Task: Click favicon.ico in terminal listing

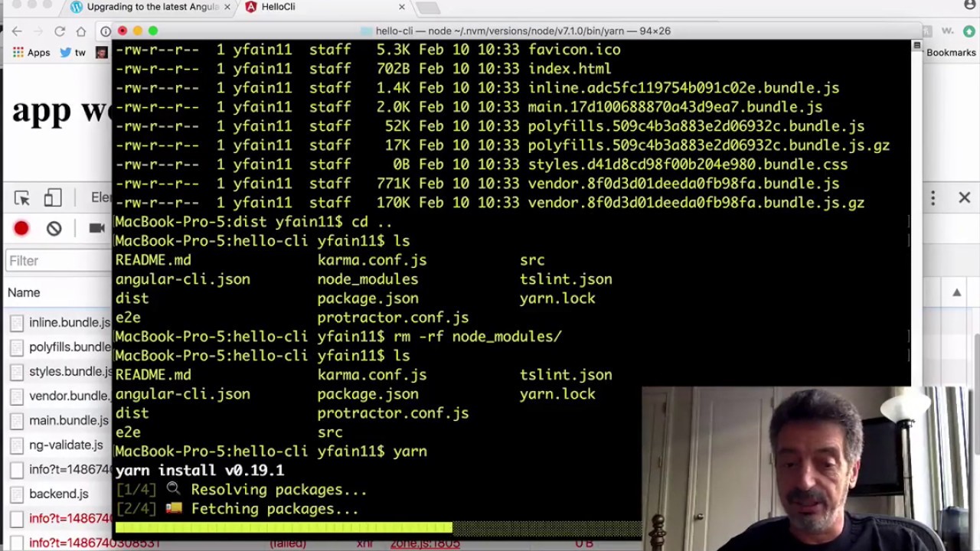Action: tap(574, 50)
